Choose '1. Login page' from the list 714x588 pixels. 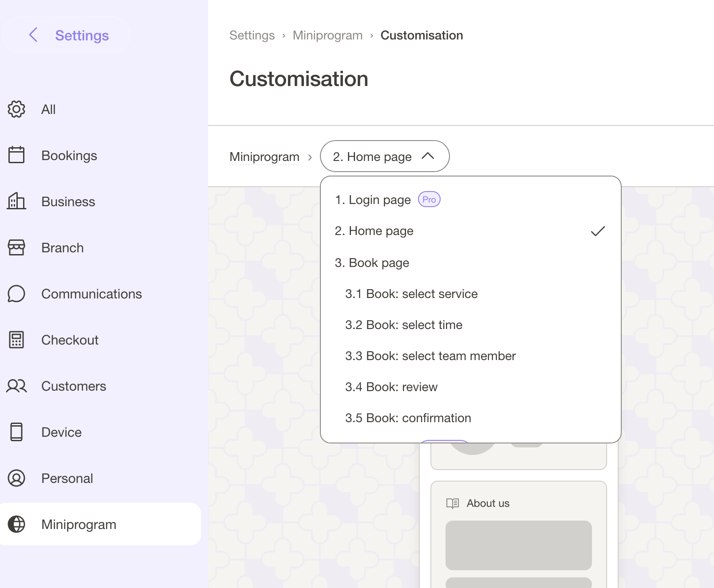pos(470,200)
